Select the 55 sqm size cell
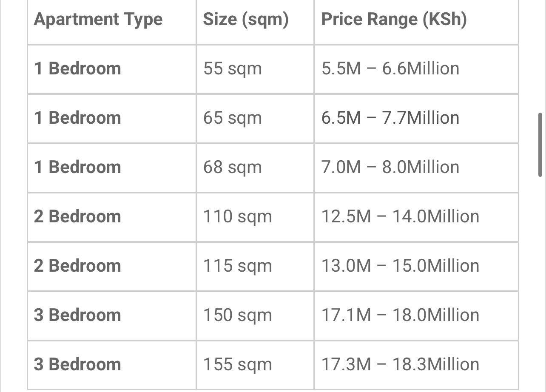The height and width of the screenshot is (392, 546). (232, 69)
